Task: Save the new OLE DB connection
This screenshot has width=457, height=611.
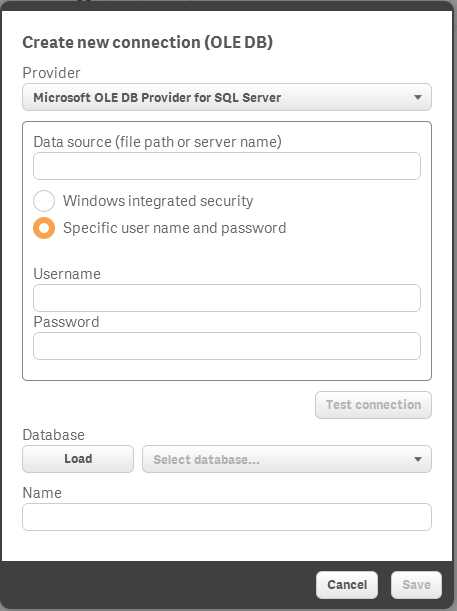Action: 416,585
